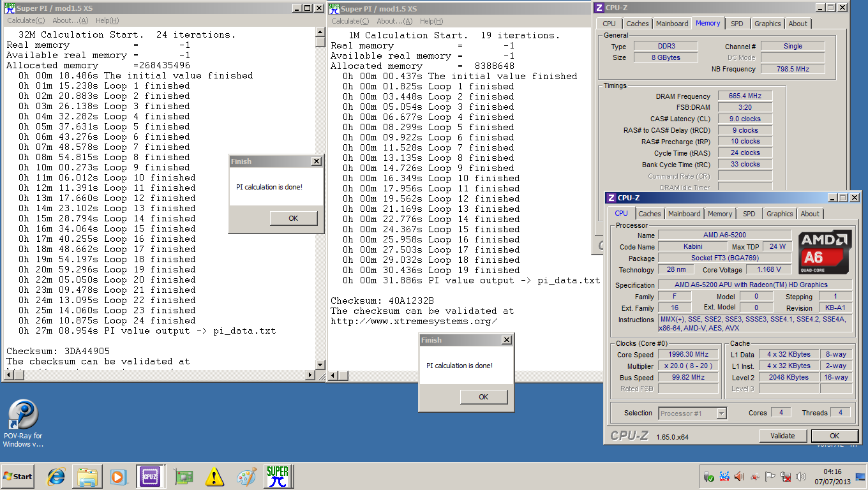
Task: Close the Finish dialog over the 1M window
Action: [507, 340]
